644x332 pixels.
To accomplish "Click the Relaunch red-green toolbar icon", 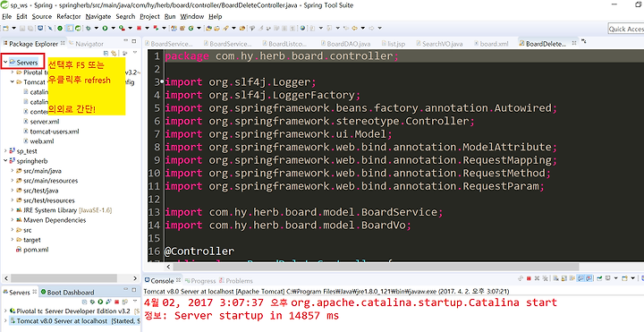I will click(x=156, y=28).
